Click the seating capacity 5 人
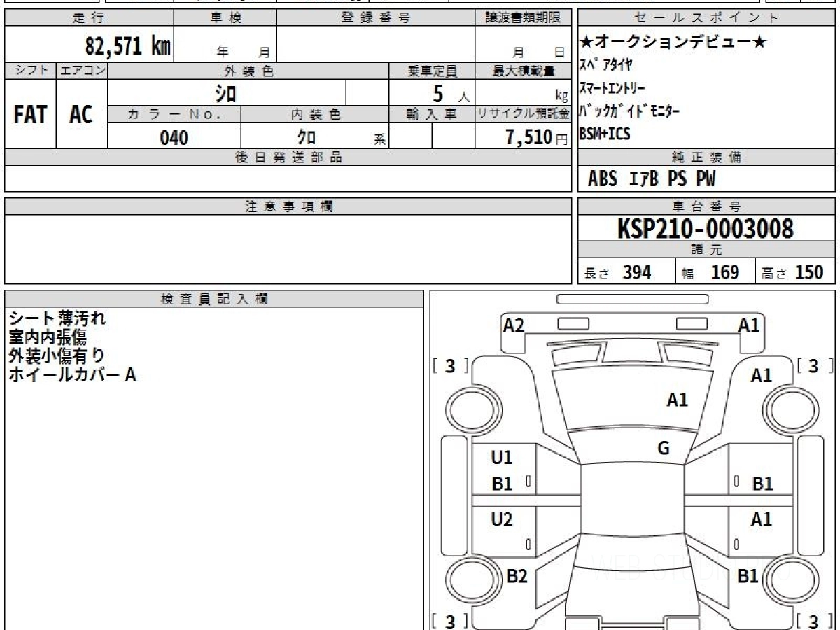Viewport: 840px width, 630px height. 451,93
